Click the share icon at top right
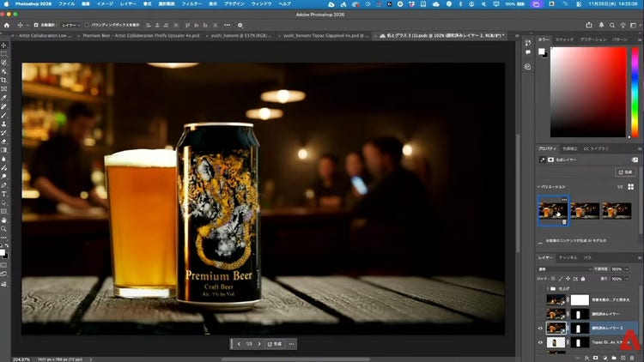644x362 pixels. (x=590, y=25)
